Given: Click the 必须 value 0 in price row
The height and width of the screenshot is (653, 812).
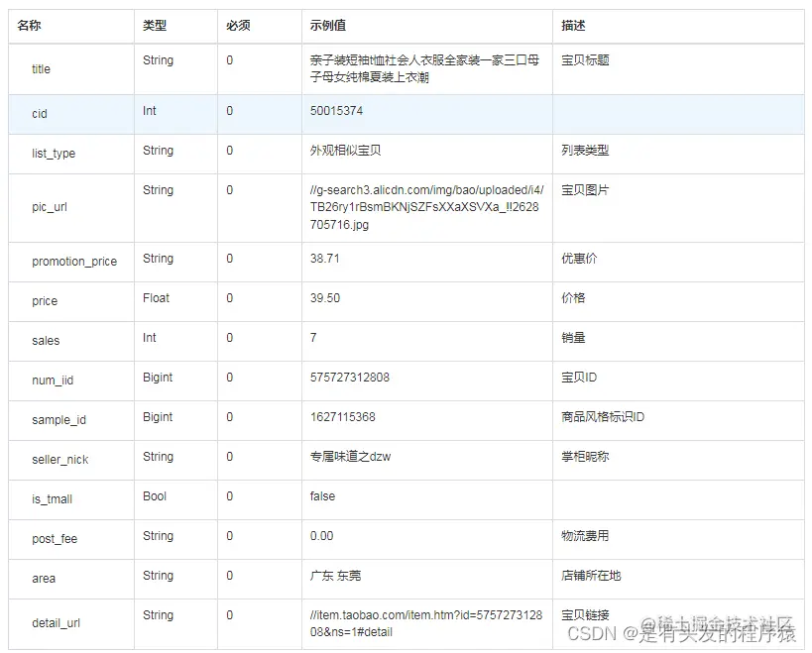Looking at the screenshot, I should (x=229, y=298).
